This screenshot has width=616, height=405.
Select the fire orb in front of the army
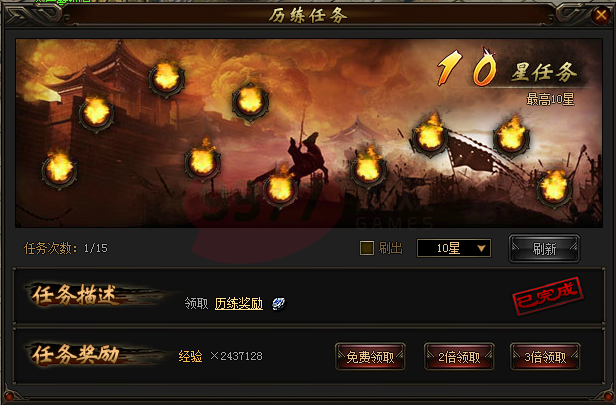pos(368,168)
